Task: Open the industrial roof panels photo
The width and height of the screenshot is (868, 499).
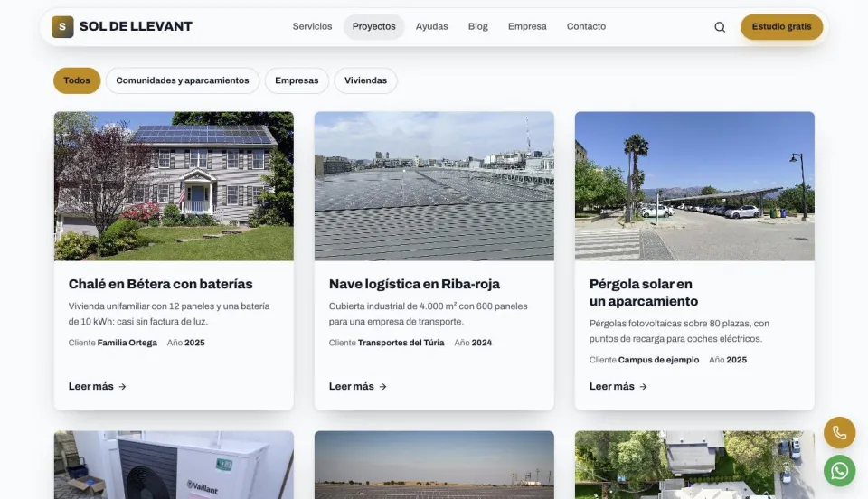Action: pyautogui.click(x=434, y=186)
